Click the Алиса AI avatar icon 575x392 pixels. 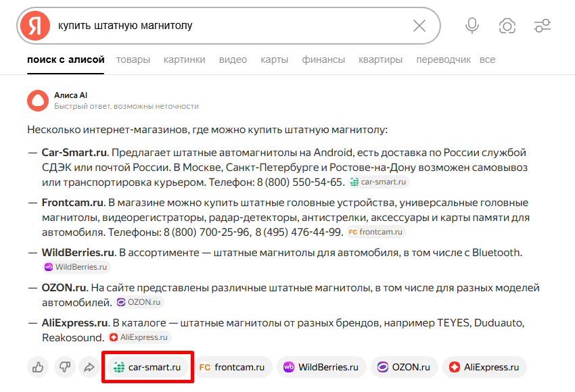click(36, 99)
